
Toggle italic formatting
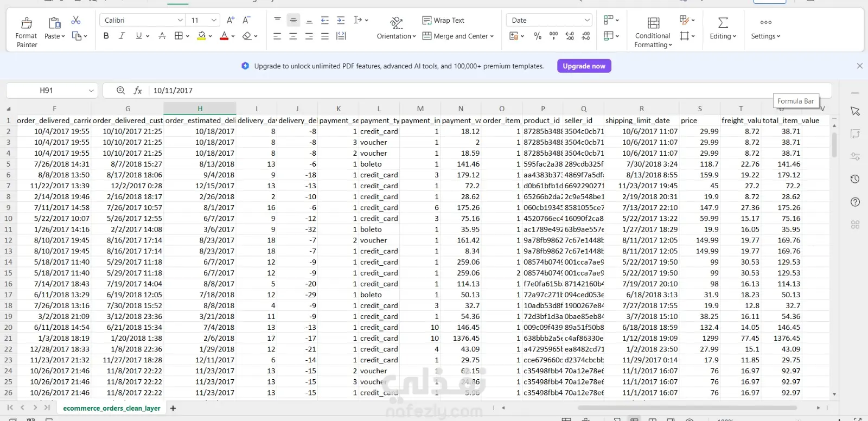tap(122, 36)
